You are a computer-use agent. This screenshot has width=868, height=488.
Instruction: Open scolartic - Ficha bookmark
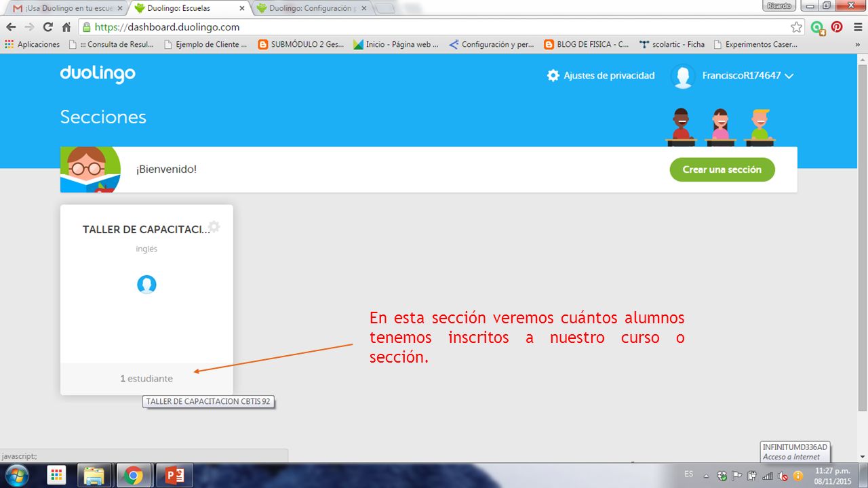(672, 44)
